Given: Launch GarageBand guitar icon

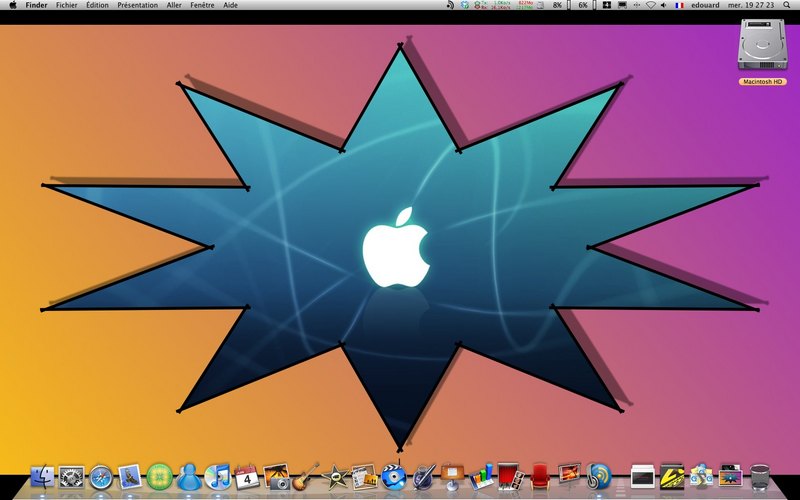Looking at the screenshot, I should [x=306, y=477].
